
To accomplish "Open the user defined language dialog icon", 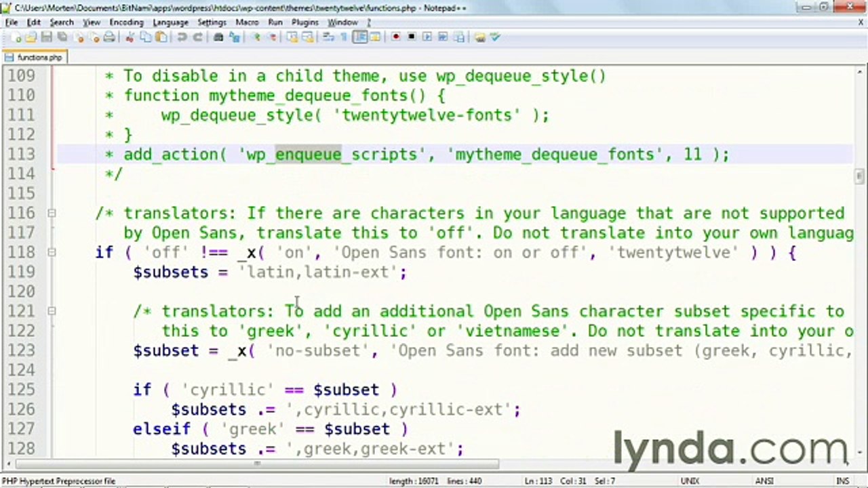I will tap(375, 37).
